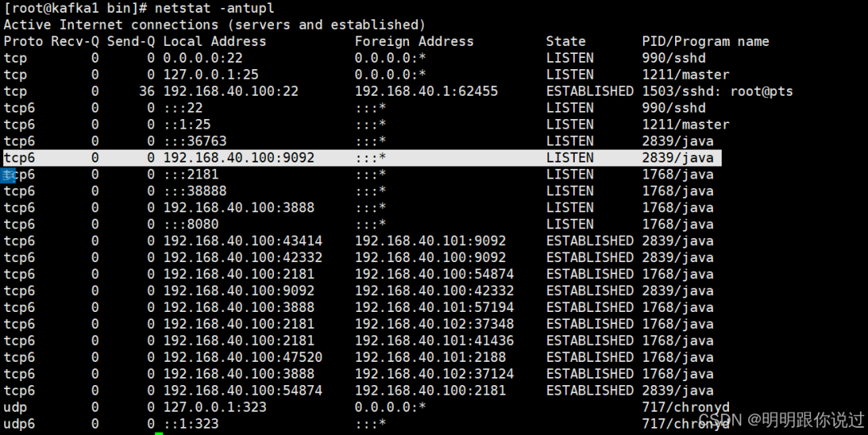868x435 pixels.
Task: Click highlighted '192.168.40.100:9092' listen address
Action: tap(239, 158)
